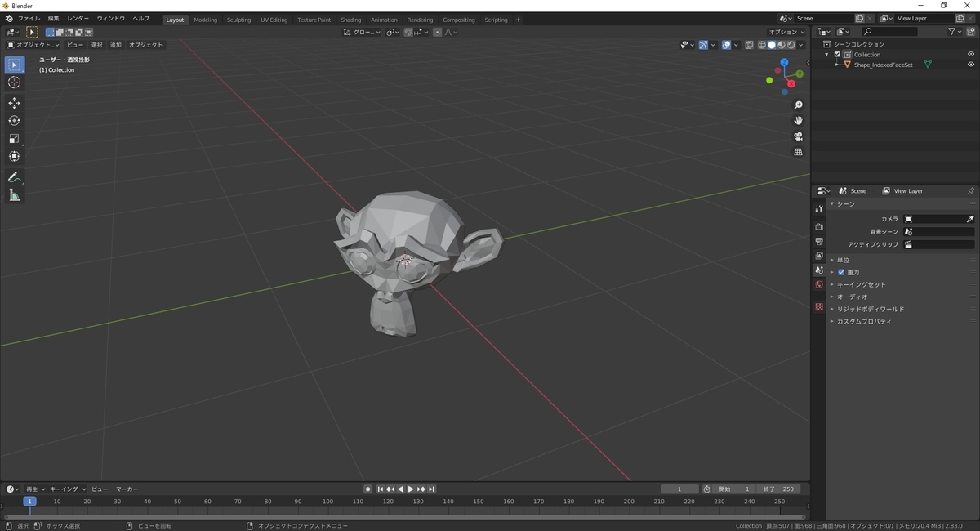Switch perspective/orthographic with the grid icon
This screenshot has width=980, height=531.
(x=799, y=152)
